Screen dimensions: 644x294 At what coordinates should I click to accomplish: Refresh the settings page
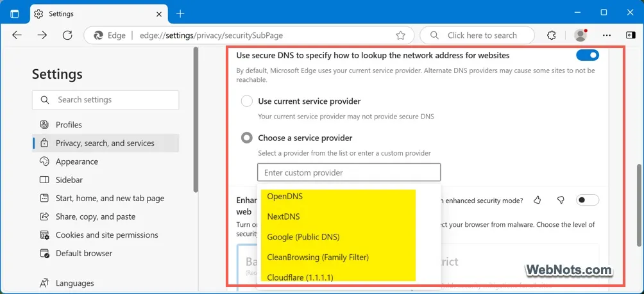(67, 35)
